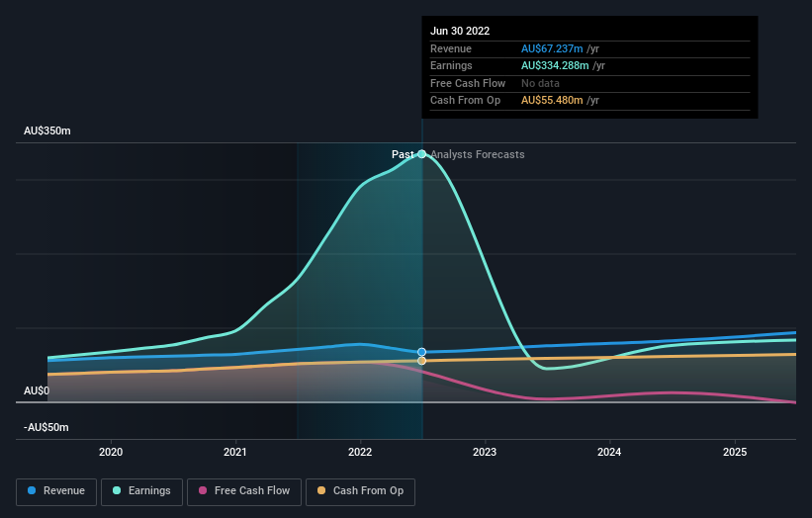Click the Past label on the chart

click(403, 154)
